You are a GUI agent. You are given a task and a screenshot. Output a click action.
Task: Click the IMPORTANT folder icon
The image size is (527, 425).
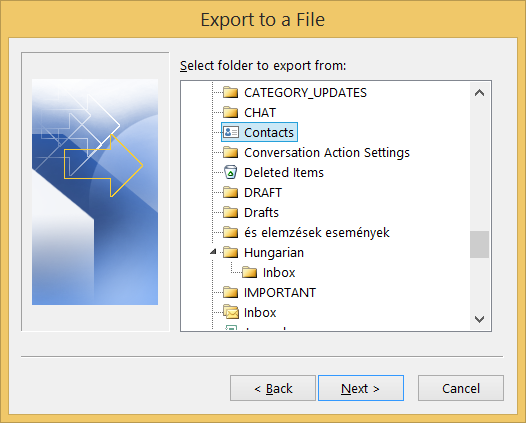pyautogui.click(x=231, y=292)
